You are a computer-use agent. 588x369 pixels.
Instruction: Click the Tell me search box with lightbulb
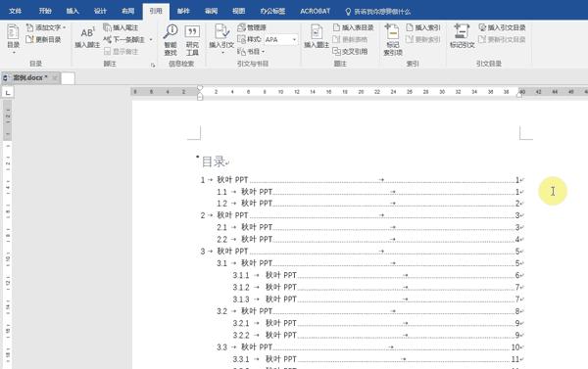click(378, 12)
